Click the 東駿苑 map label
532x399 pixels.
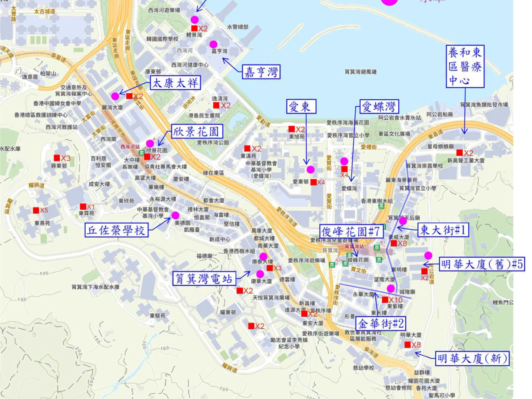pyautogui.click(x=158, y=315)
